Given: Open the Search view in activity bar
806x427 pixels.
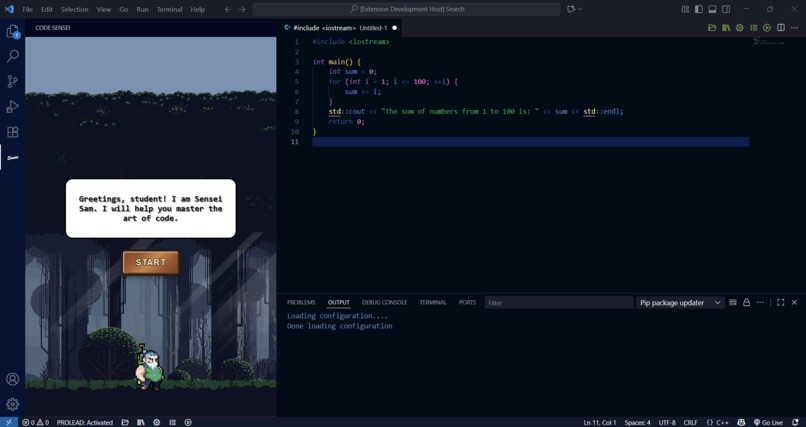Looking at the screenshot, I should [x=12, y=56].
